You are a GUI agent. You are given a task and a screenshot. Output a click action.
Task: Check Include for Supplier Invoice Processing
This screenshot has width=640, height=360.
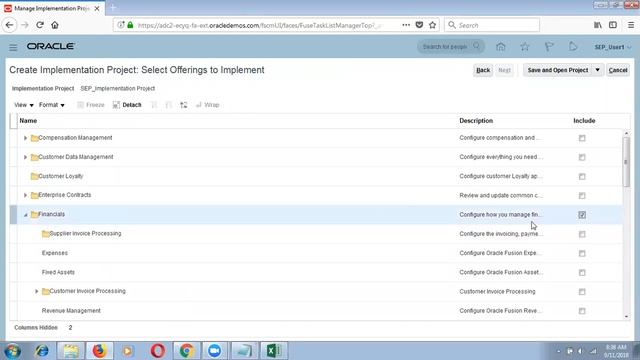(582, 234)
